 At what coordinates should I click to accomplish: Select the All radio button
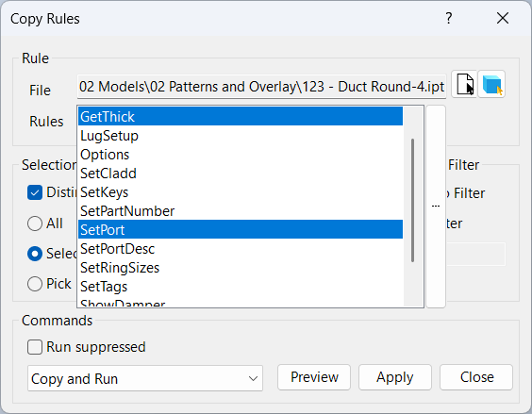(35, 224)
